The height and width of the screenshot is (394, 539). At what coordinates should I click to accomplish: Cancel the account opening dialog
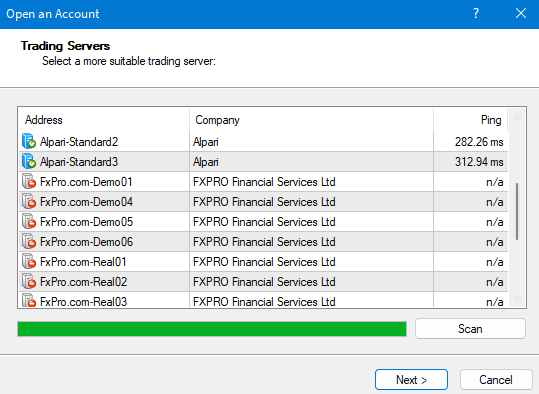click(496, 380)
